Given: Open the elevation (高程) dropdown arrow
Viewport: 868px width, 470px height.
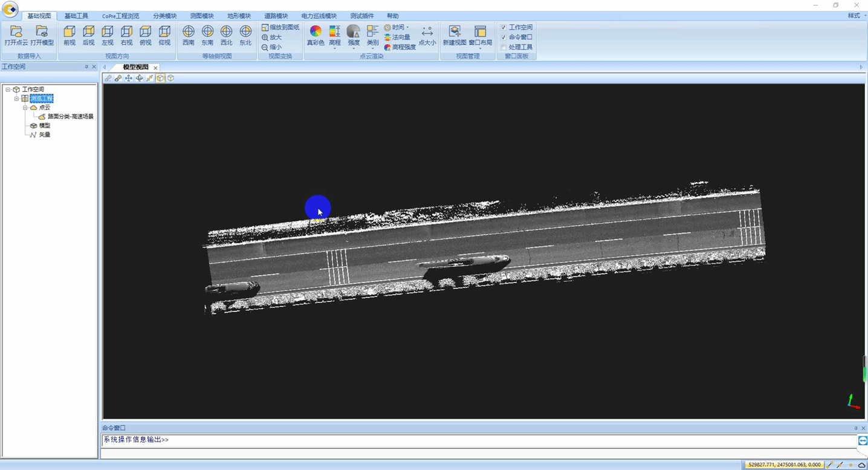Looking at the screenshot, I should click(335, 48).
